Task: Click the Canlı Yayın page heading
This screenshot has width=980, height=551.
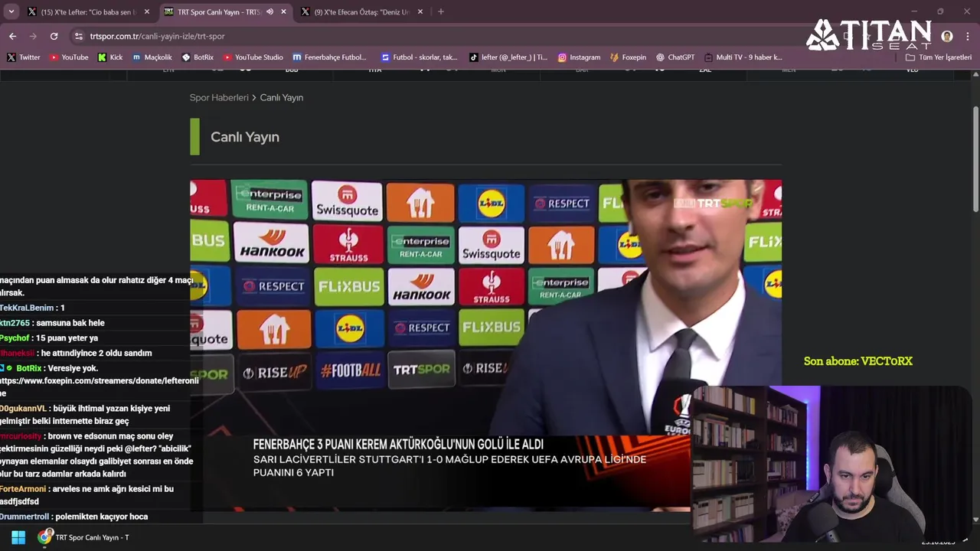Action: (245, 137)
